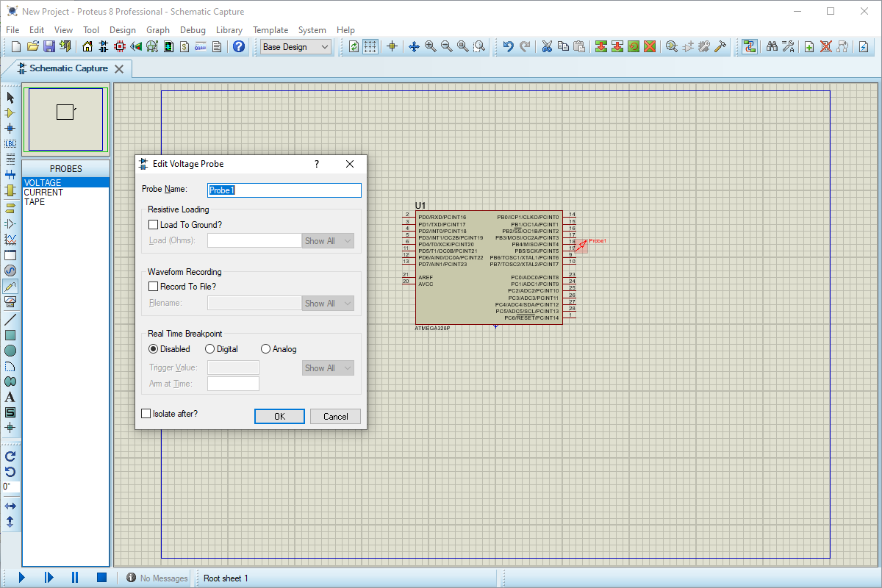
Task: Select the 2D circle graphics tool
Action: 10,351
